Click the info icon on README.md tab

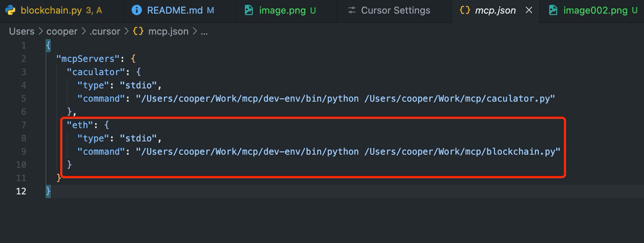coord(137,10)
